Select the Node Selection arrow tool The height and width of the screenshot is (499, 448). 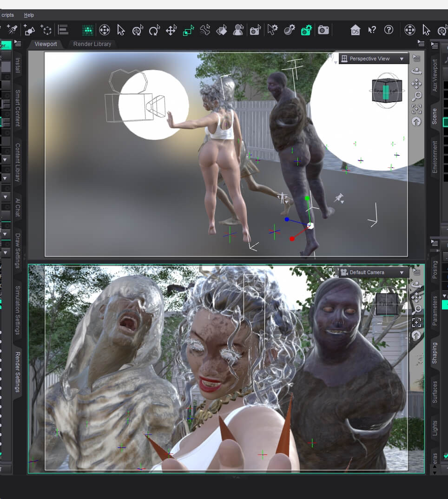(x=121, y=30)
